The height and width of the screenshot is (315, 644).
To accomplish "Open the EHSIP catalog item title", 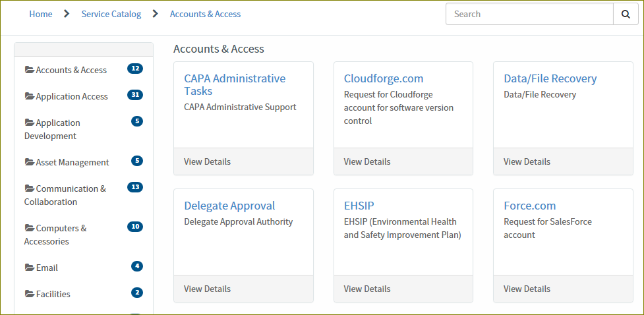I will [359, 206].
